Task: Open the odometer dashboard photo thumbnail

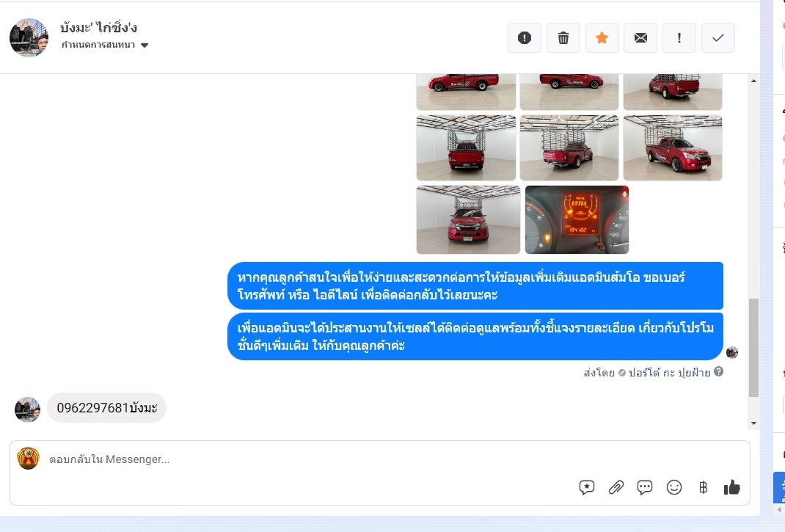Action: (x=577, y=220)
